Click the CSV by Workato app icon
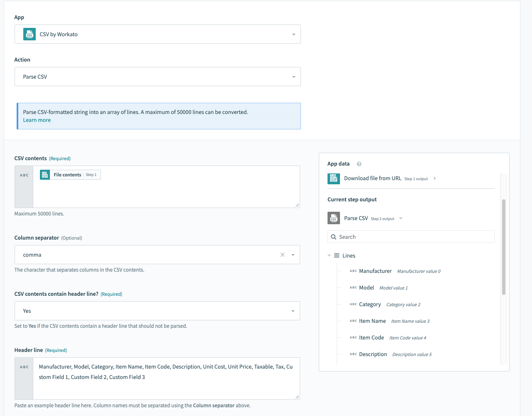The height and width of the screenshot is (416, 532). pos(29,34)
